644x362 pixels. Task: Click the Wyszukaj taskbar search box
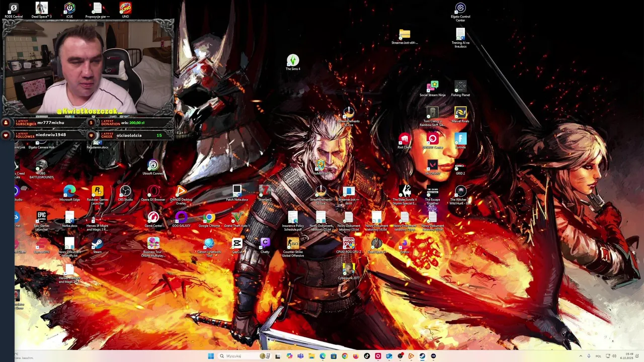[246, 356]
